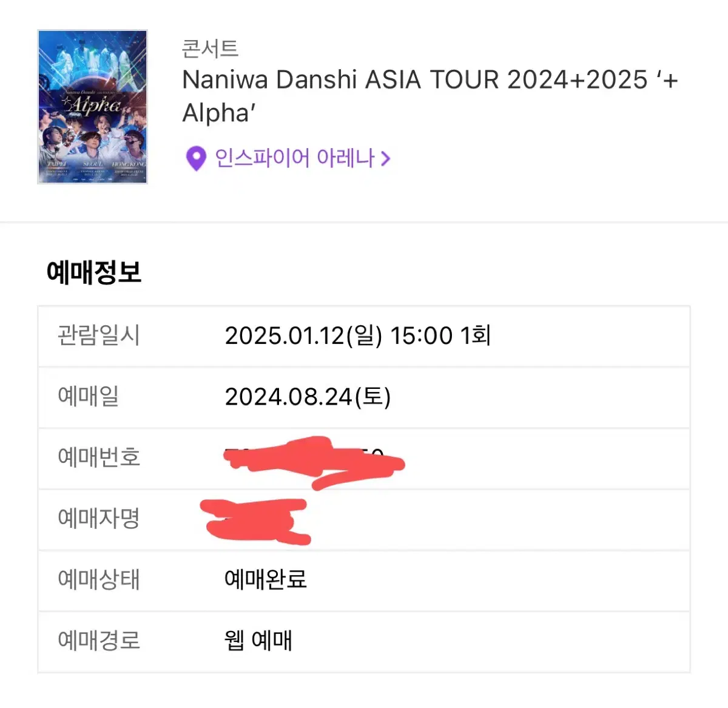Expand the venue chevron arrow
Viewport: 728px width, 708px height.
(386, 159)
